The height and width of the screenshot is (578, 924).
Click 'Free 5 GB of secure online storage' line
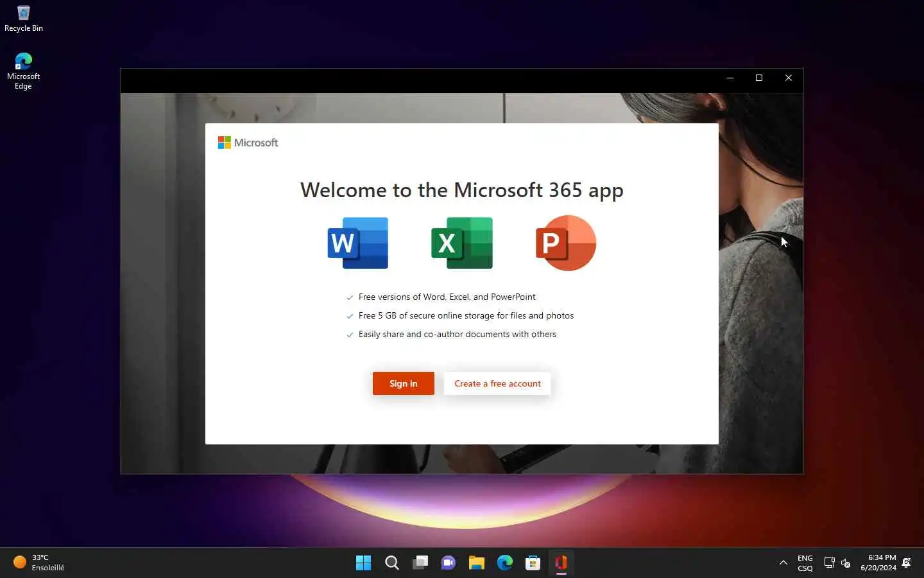(466, 315)
